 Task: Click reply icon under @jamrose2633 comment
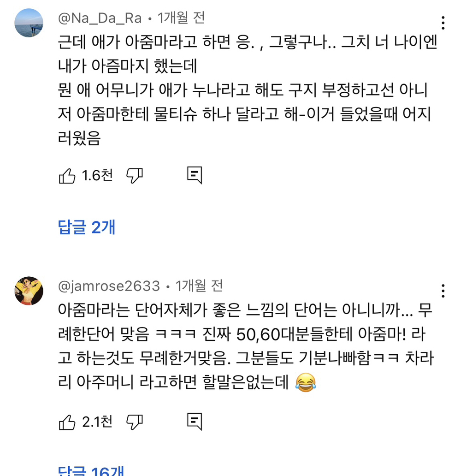pos(195,422)
